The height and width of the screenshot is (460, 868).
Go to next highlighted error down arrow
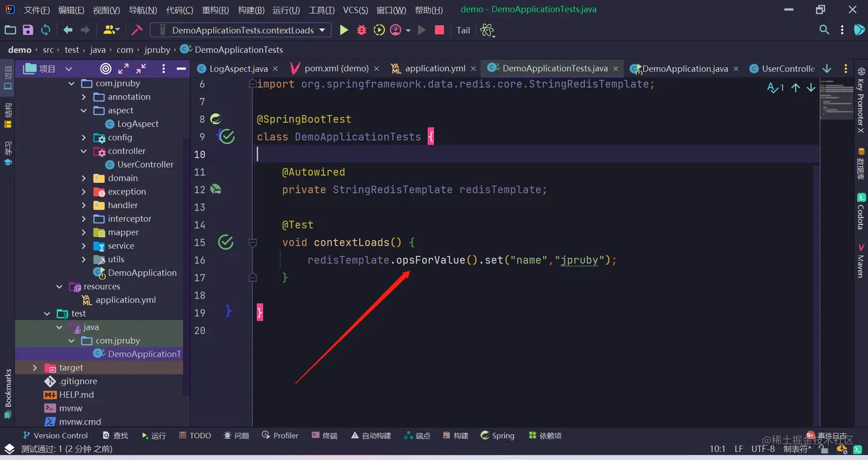point(811,88)
